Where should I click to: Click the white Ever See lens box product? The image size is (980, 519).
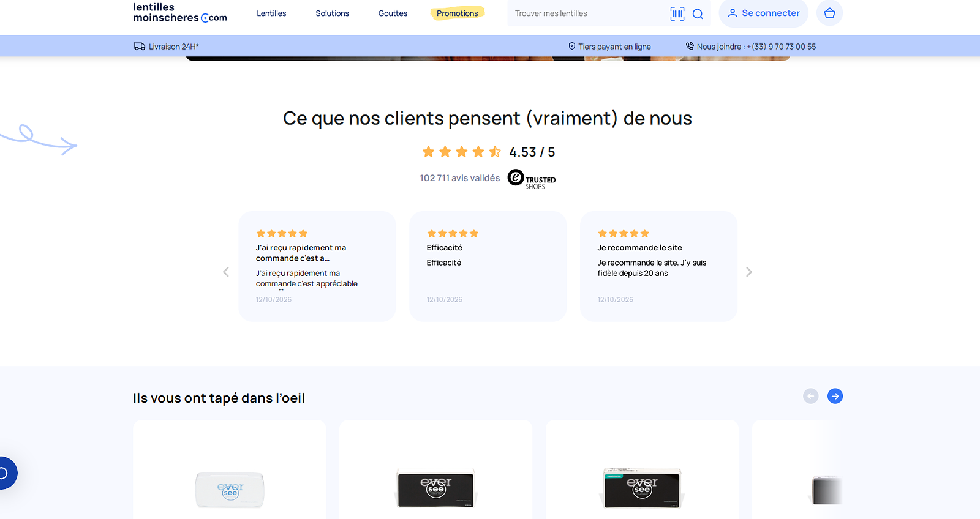tap(230, 489)
